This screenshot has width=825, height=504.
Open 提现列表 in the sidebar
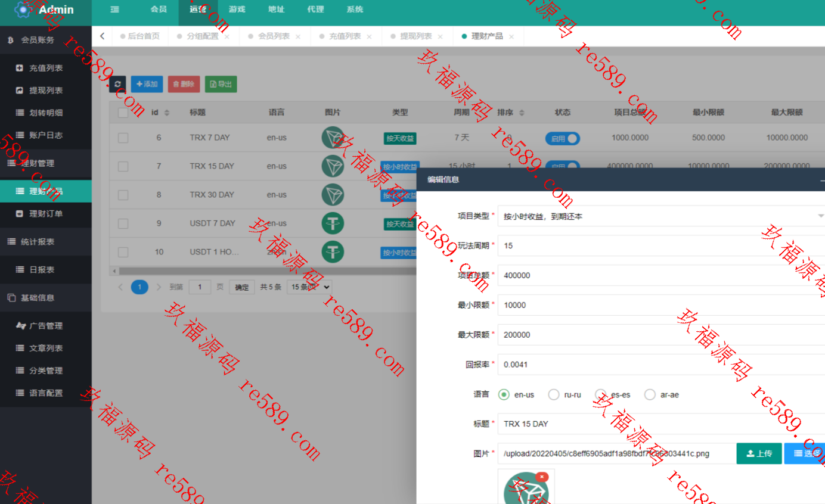46,91
